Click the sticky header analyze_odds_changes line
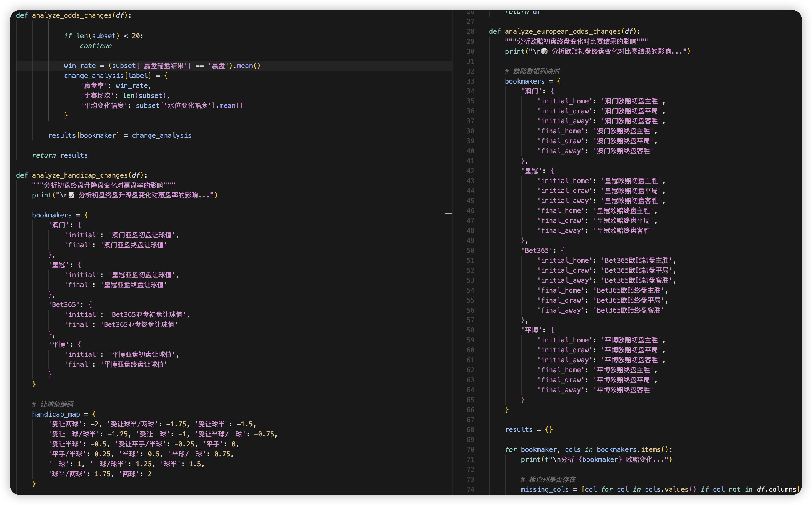 tap(74, 15)
